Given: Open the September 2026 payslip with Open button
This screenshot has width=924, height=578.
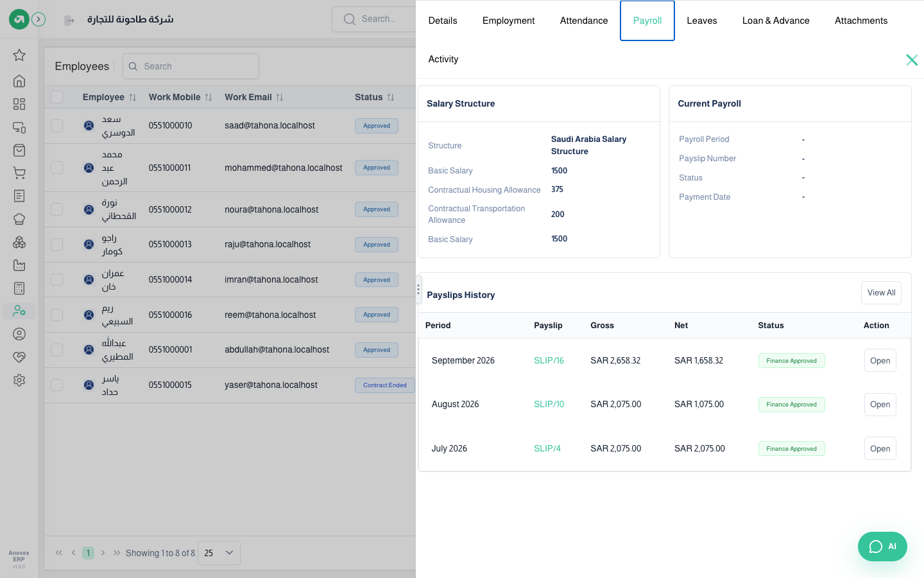Looking at the screenshot, I should (x=880, y=361).
